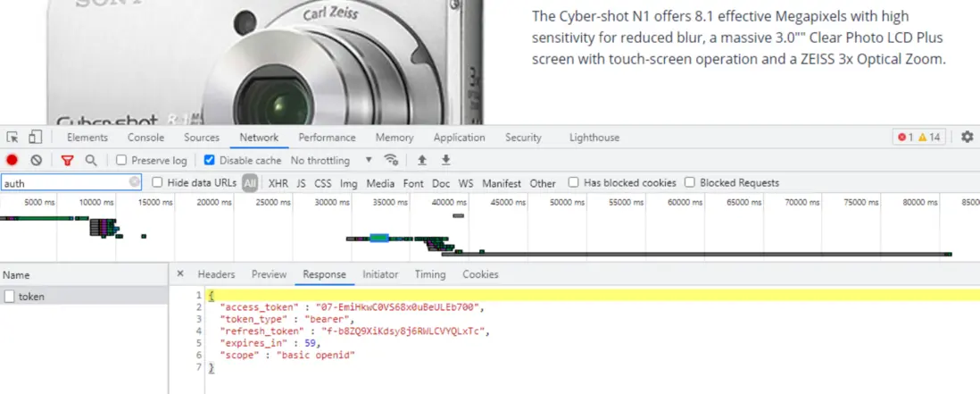Select the token request row

click(84, 297)
